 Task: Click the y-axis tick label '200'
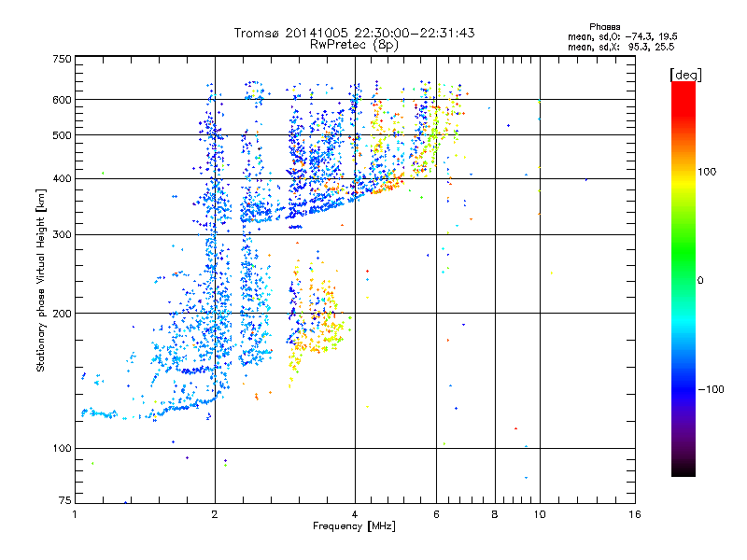pyautogui.click(x=62, y=314)
